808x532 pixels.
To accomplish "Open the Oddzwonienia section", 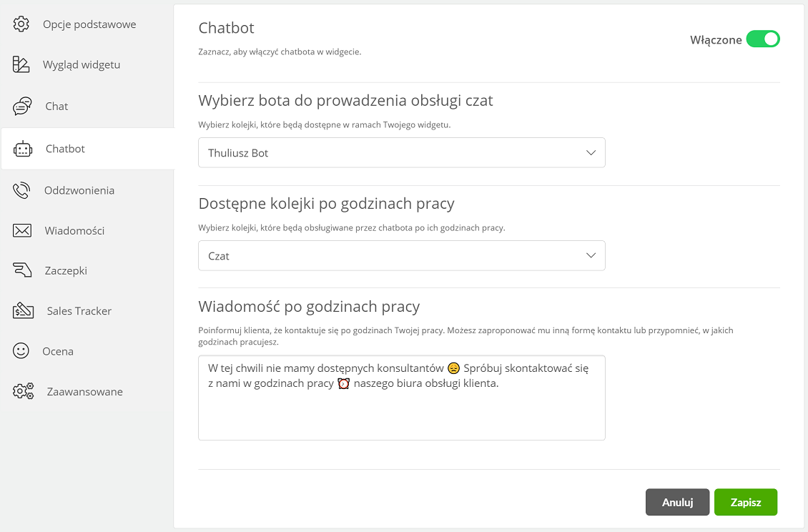I will click(x=79, y=190).
